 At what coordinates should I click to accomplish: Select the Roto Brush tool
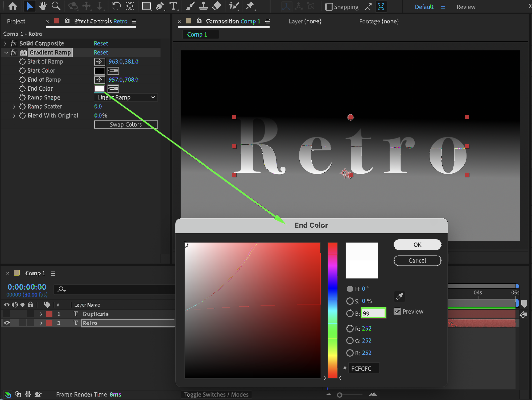[234, 6]
